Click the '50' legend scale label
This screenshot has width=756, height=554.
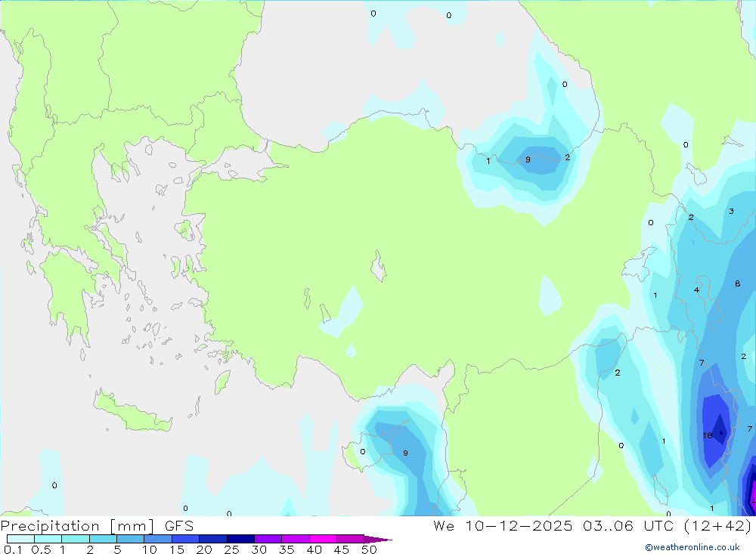[x=369, y=549]
